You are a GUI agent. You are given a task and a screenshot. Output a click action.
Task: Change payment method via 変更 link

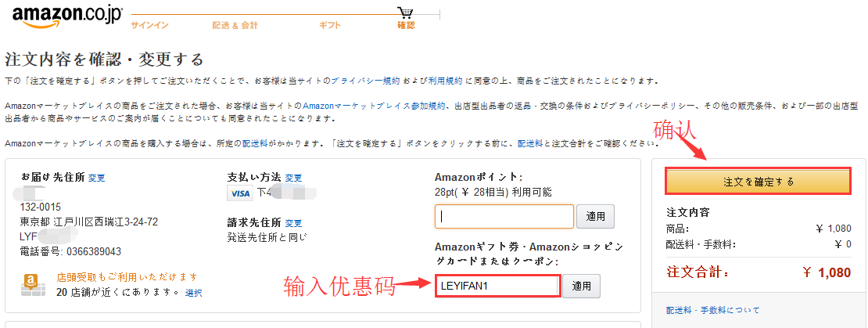[x=293, y=178]
